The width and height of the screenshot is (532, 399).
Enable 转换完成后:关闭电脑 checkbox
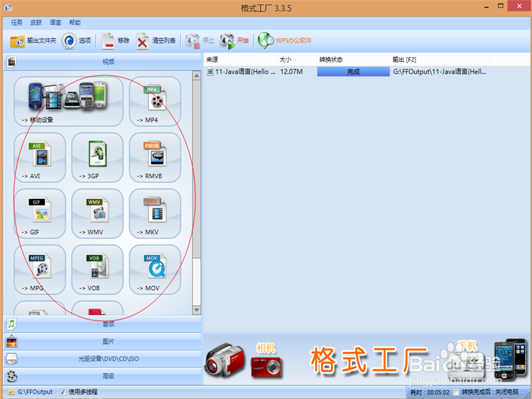coord(456,392)
